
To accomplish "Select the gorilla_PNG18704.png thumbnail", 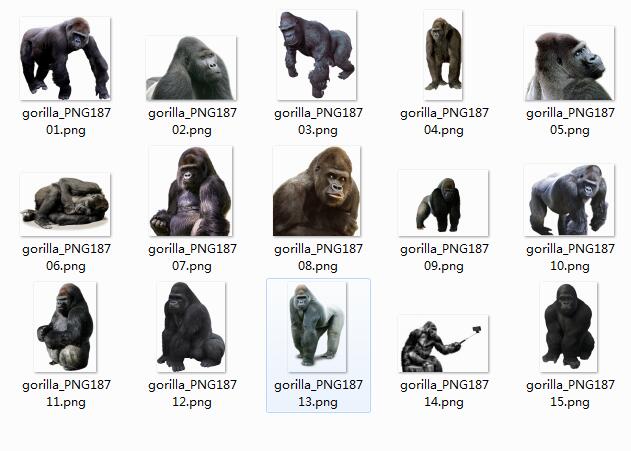I will pyautogui.click(x=443, y=55).
